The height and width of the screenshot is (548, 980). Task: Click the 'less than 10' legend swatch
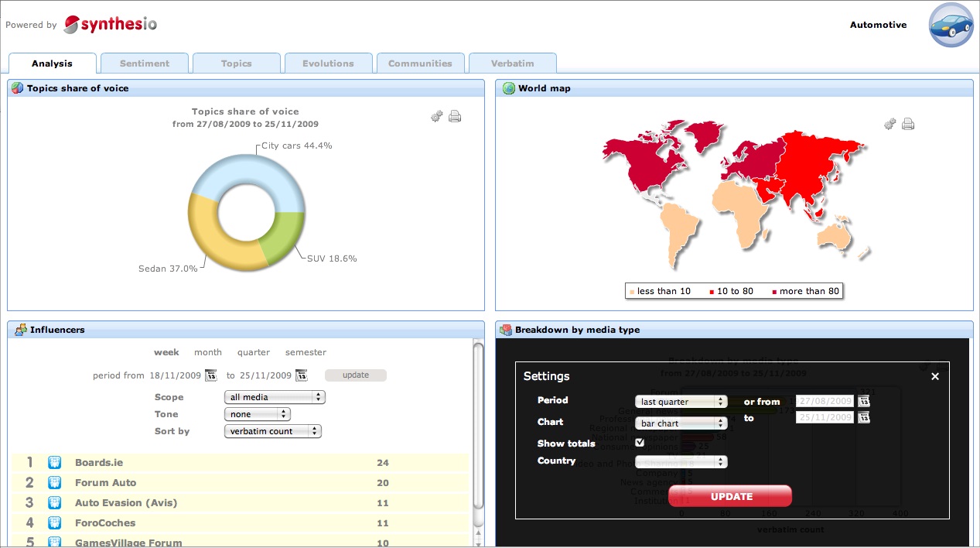[633, 292]
